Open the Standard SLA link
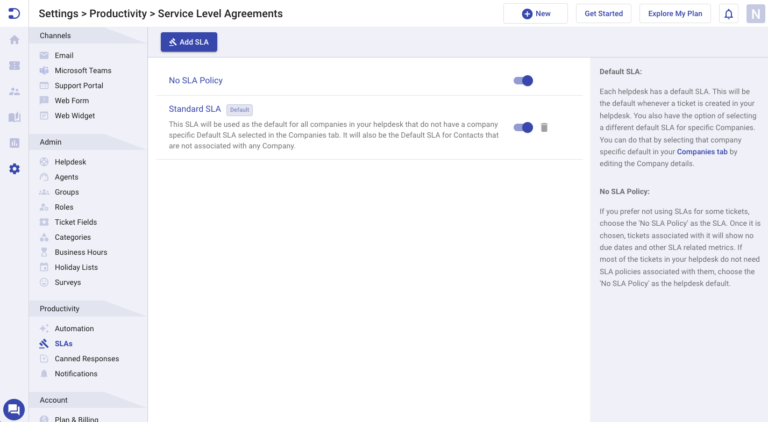This screenshot has height=422, width=768. 194,109
